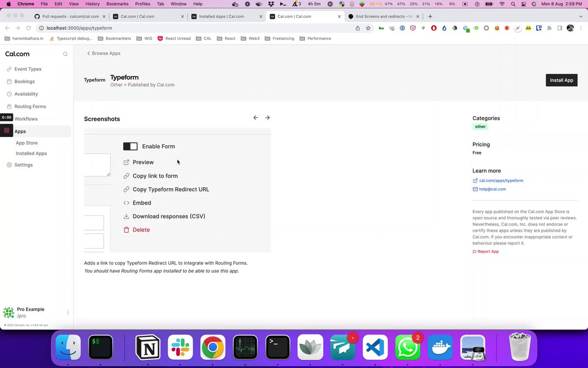Open React Unread bookmark

174,39
